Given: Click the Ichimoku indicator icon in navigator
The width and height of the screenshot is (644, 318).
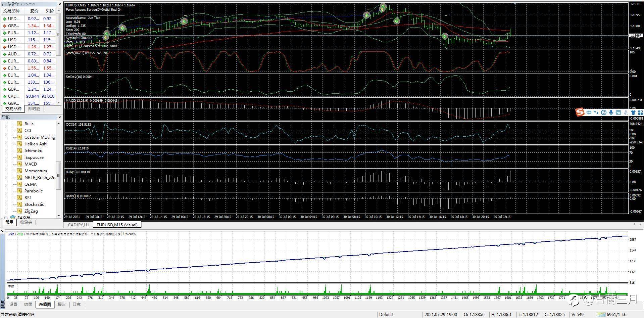Looking at the screenshot, I should tap(19, 150).
